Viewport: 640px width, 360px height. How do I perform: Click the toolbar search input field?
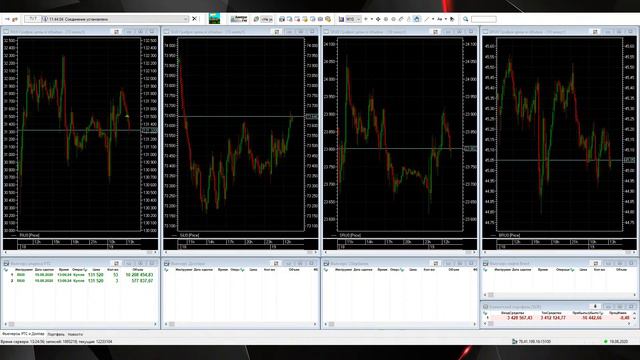click(x=484, y=19)
